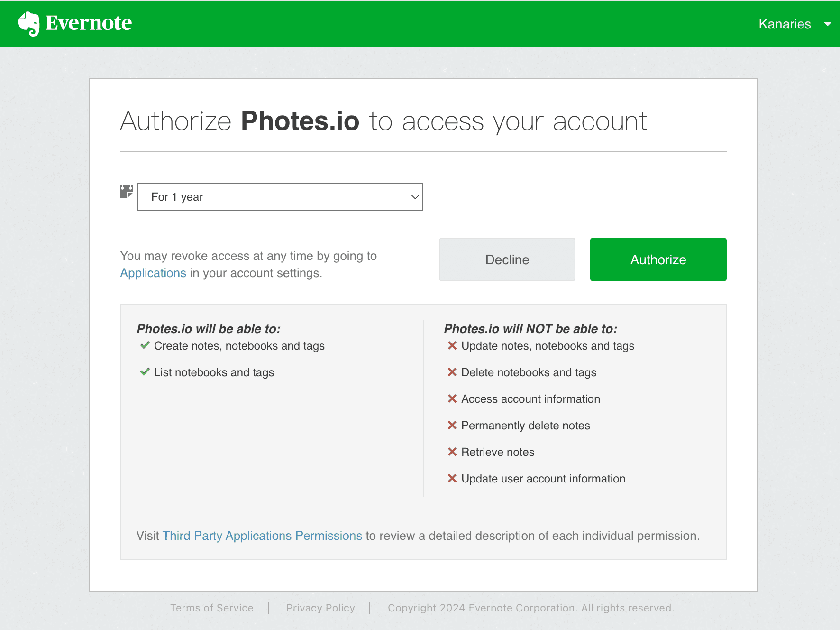Image resolution: width=840 pixels, height=630 pixels.
Task: Decline the authorization request
Action: coord(507,259)
